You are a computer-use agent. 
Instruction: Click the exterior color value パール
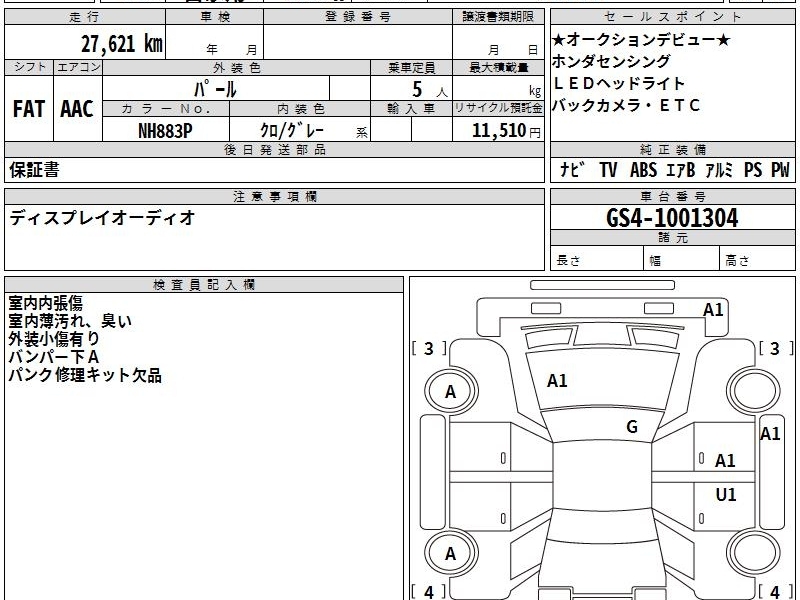point(215,89)
